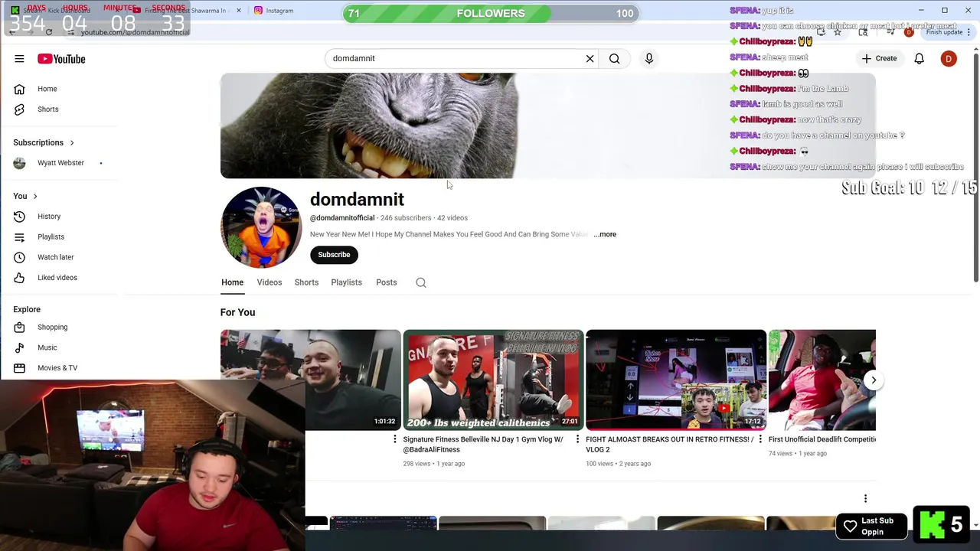The width and height of the screenshot is (980, 551).
Task: Click the YouTube logo
Action: pos(61,59)
